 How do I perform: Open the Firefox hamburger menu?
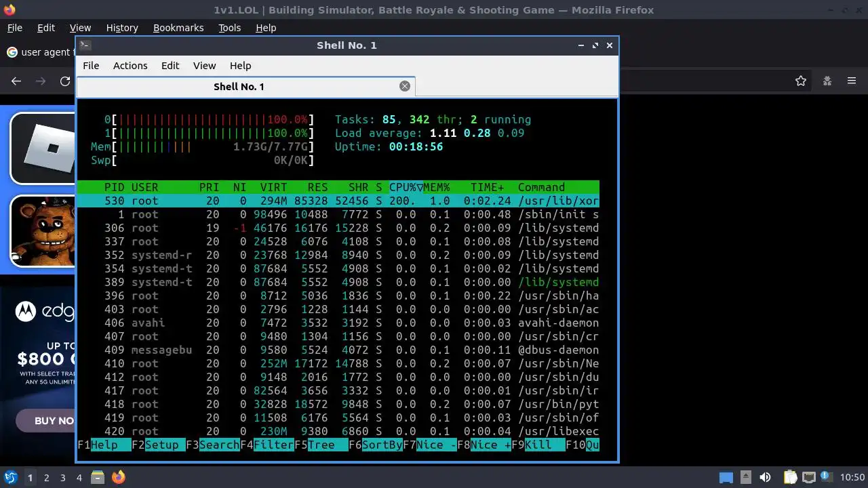coord(852,81)
